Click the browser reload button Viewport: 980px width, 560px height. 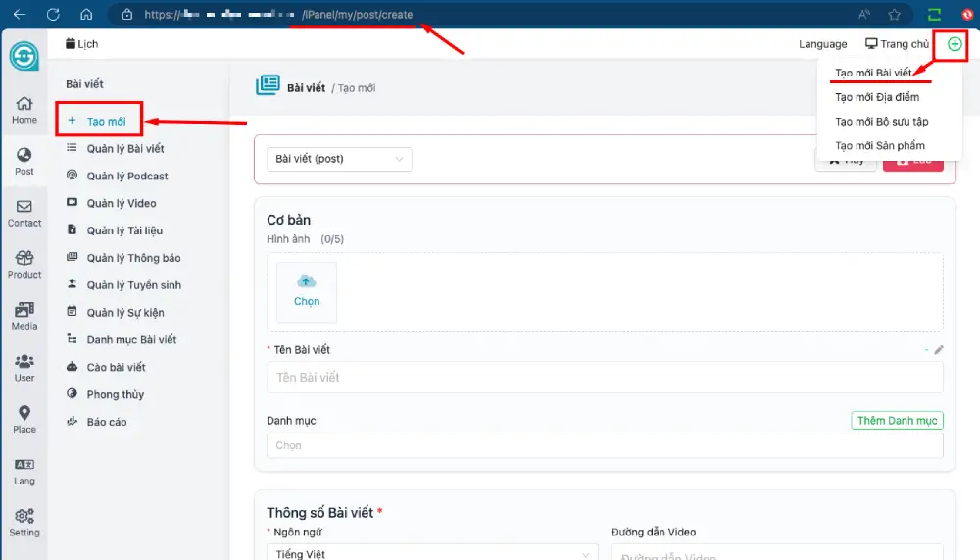coord(53,15)
